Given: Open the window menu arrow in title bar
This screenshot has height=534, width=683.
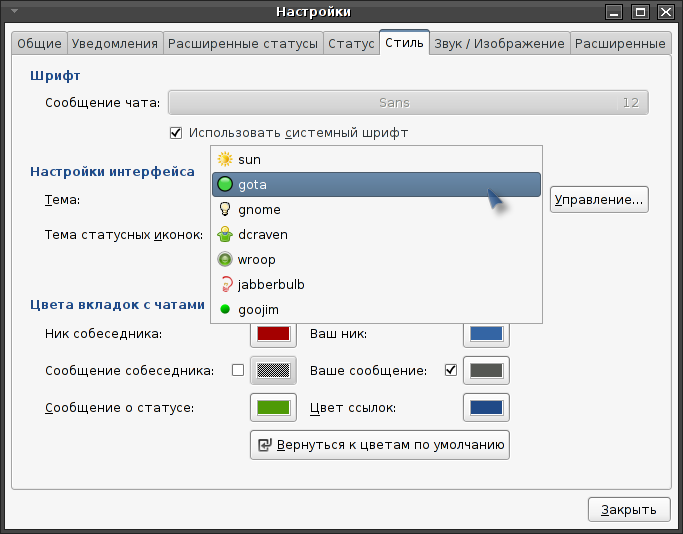Looking at the screenshot, I should [x=14, y=11].
